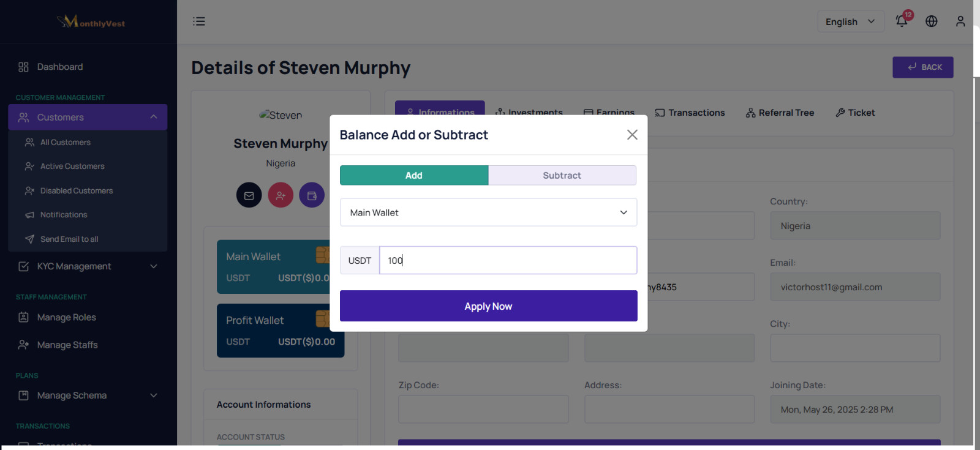
Task: Click the All Customers users icon
Action: click(29, 142)
